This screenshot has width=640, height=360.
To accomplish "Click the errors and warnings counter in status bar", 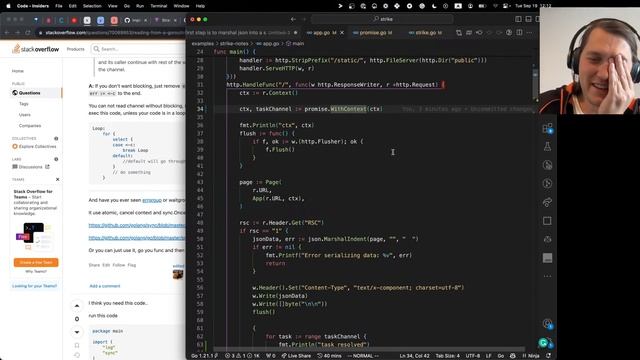I will [x=242, y=356].
